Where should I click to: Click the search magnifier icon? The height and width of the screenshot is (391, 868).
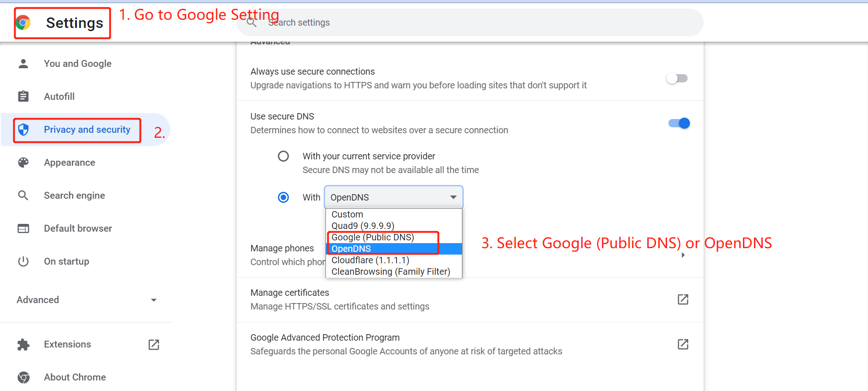251,22
